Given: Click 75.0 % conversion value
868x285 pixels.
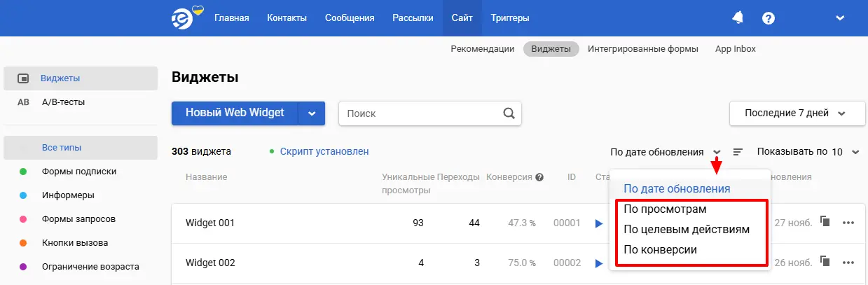Looking at the screenshot, I should (x=522, y=263).
